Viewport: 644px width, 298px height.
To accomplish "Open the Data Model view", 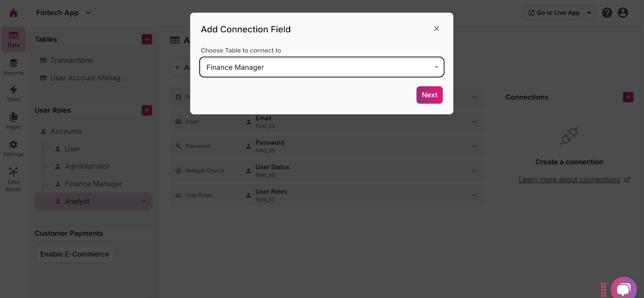I will point(14,179).
